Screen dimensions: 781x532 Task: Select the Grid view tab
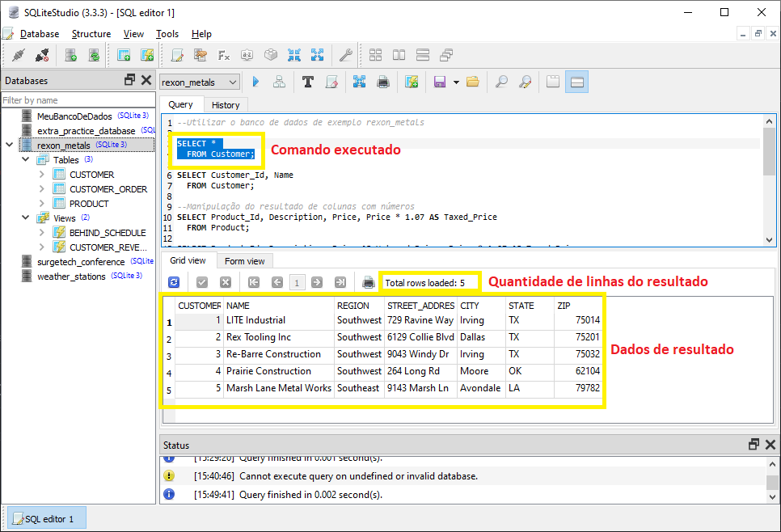tap(188, 260)
